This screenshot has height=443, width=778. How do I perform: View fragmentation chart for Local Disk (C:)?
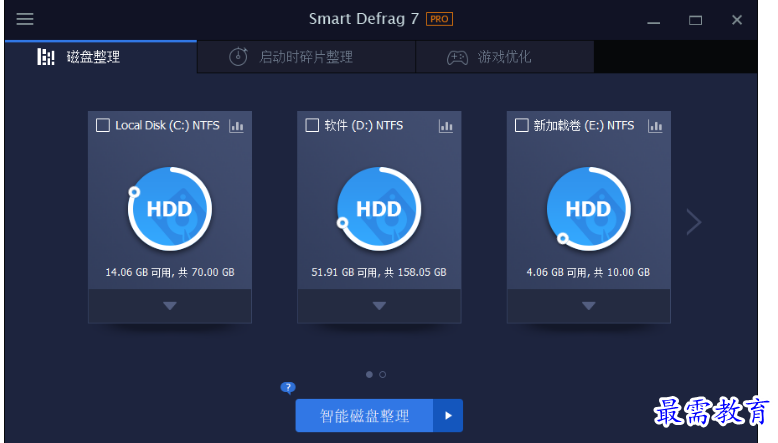236,126
